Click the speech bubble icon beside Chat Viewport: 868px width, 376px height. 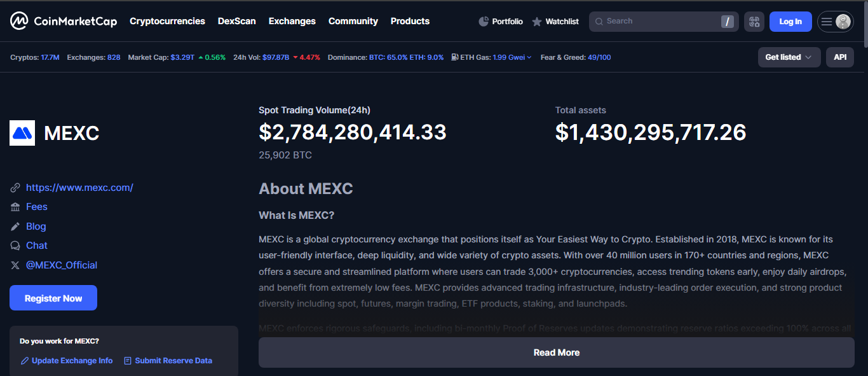coord(15,246)
